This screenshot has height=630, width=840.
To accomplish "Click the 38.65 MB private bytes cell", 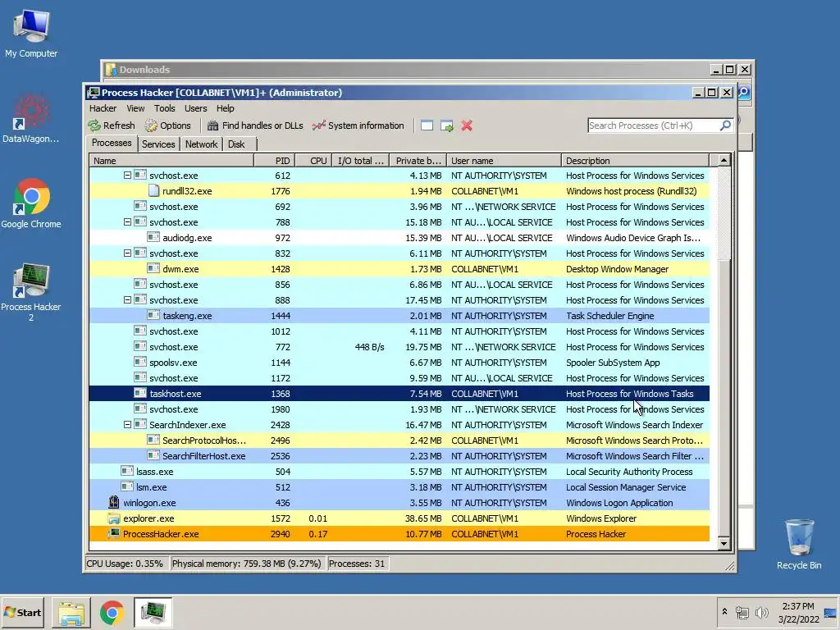I will (x=423, y=518).
